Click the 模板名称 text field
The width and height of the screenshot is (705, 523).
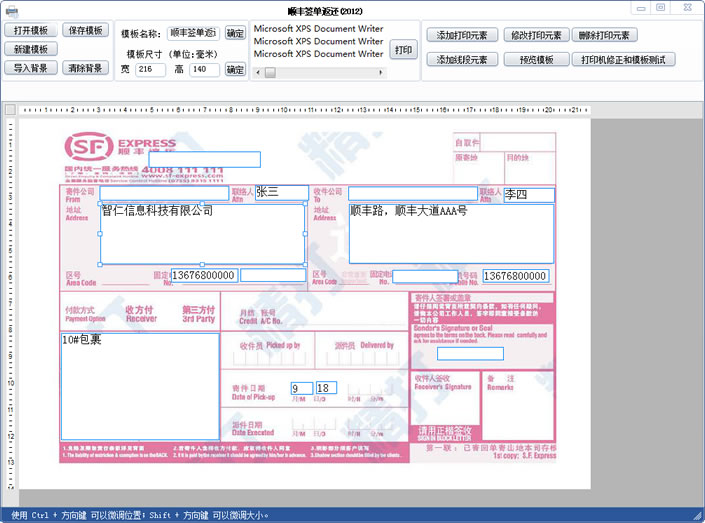193,33
